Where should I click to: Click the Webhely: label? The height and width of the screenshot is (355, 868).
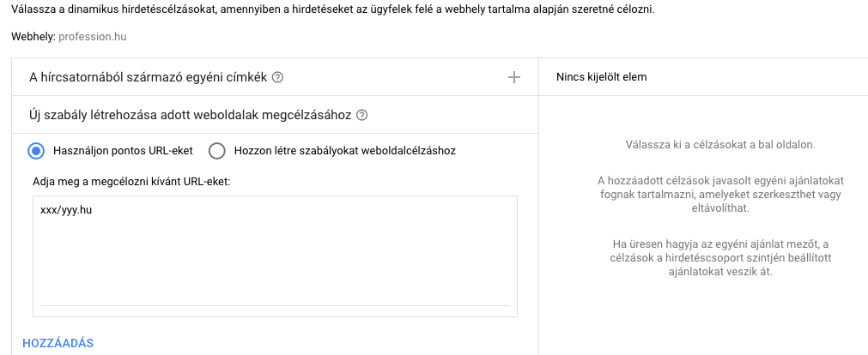(33, 37)
